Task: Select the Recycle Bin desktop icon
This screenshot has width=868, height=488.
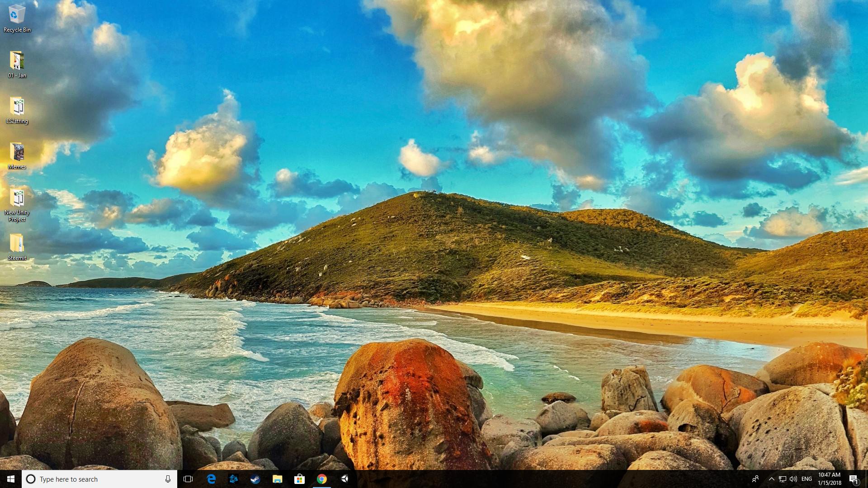Action: coord(17,19)
